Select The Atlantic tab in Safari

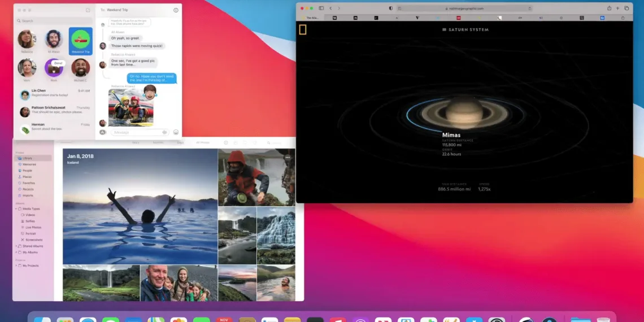(x=311, y=18)
